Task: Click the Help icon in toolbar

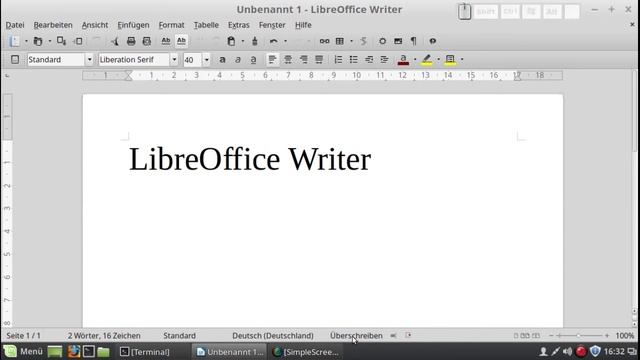Action: [433, 41]
